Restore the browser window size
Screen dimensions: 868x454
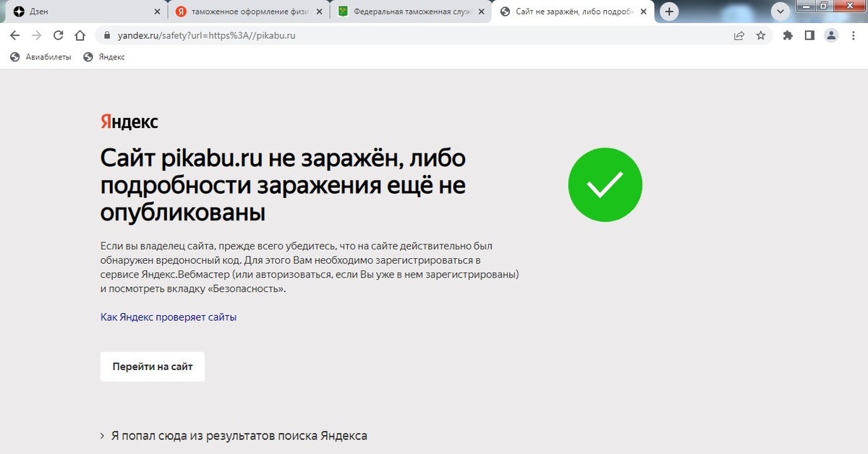824,6
